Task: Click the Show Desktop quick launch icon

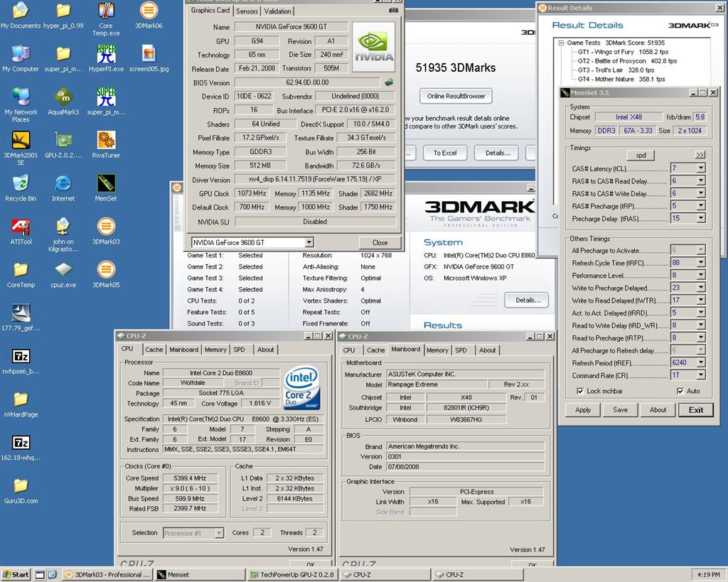Action: coord(40,575)
